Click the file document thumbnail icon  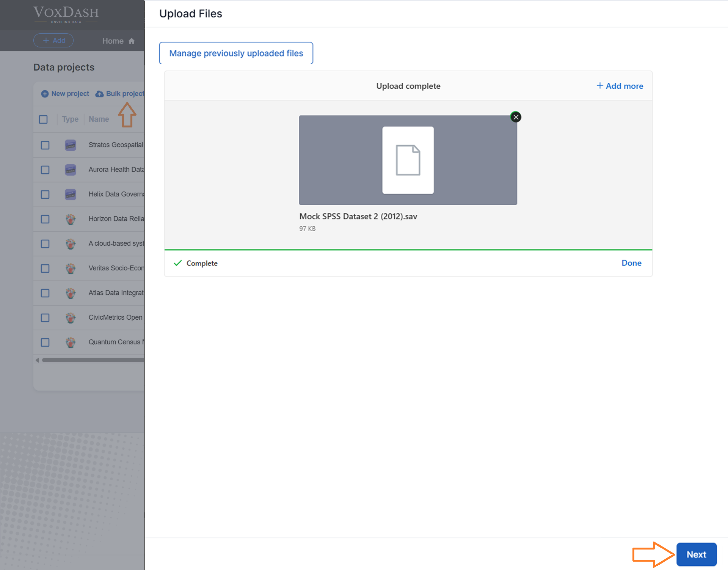(408, 160)
